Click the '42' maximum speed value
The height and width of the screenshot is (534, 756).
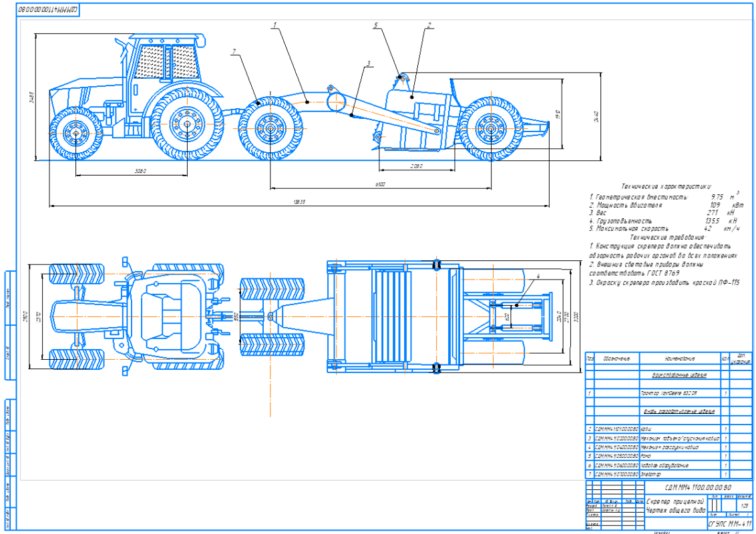pos(708,228)
